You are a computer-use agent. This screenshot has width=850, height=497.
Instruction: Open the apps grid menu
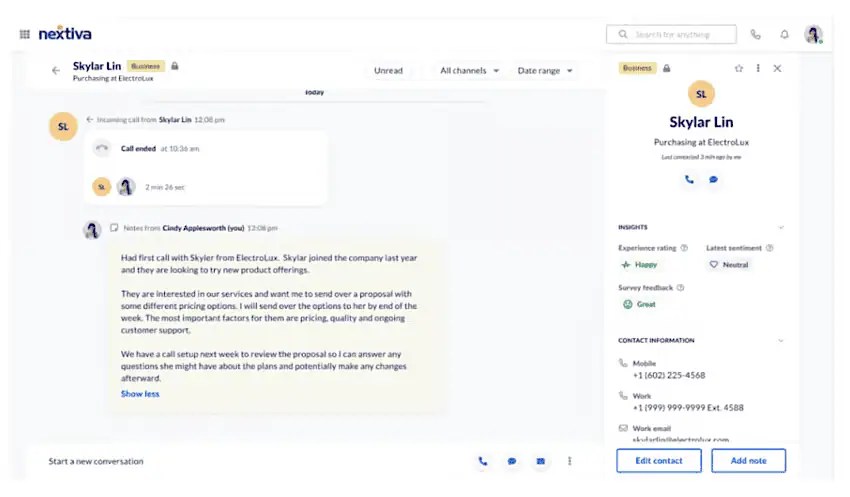point(24,34)
